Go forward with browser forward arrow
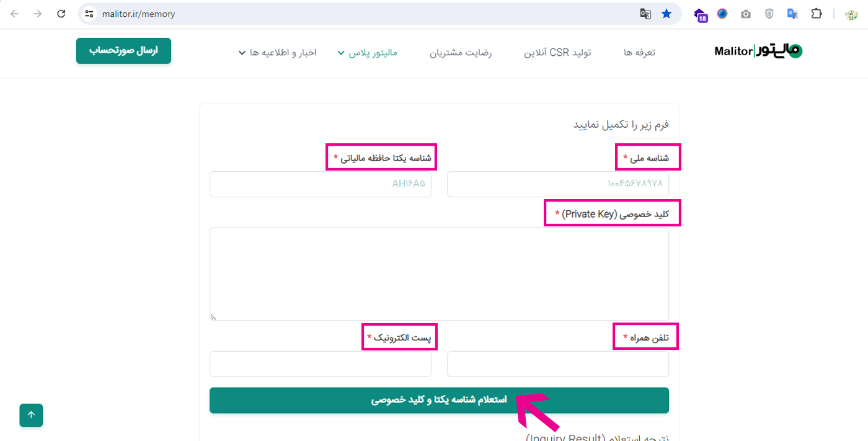Viewport: 868px width, 441px height. (x=38, y=14)
